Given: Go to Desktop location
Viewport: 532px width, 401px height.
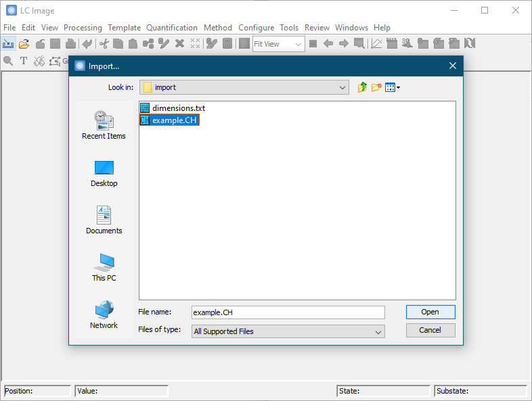Looking at the screenshot, I should [x=104, y=173].
